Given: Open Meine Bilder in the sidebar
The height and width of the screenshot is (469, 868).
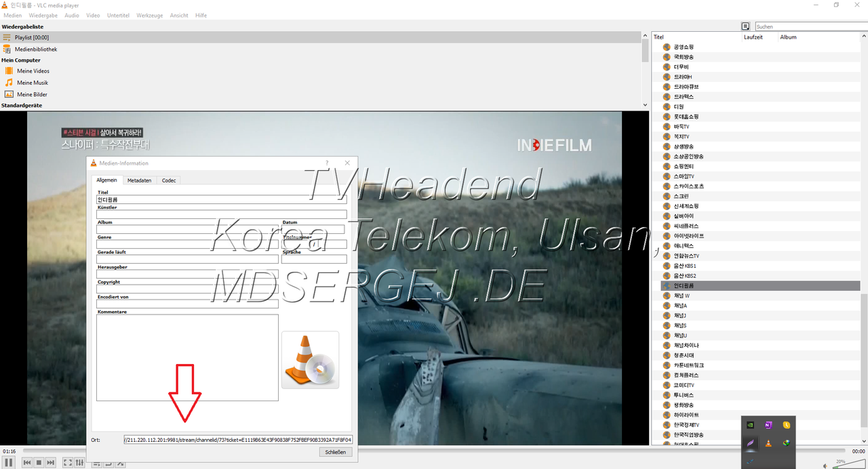Looking at the screenshot, I should tap(32, 94).
